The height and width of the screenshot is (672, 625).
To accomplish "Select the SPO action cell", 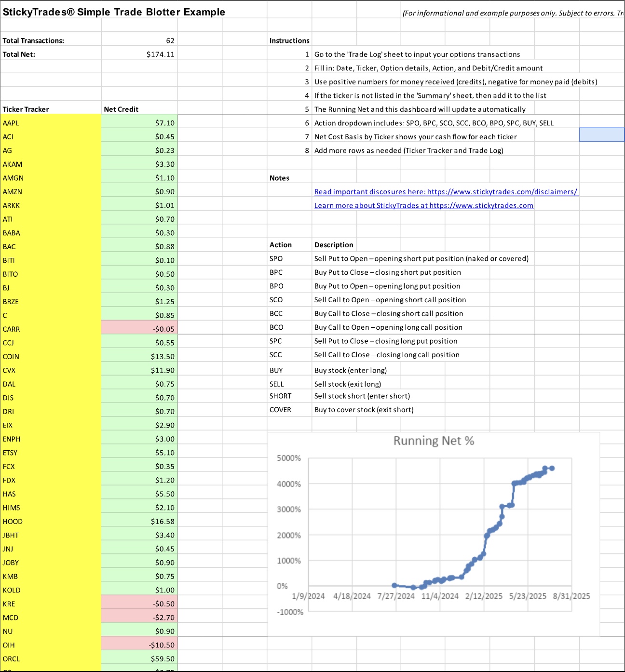I will pyautogui.click(x=289, y=259).
